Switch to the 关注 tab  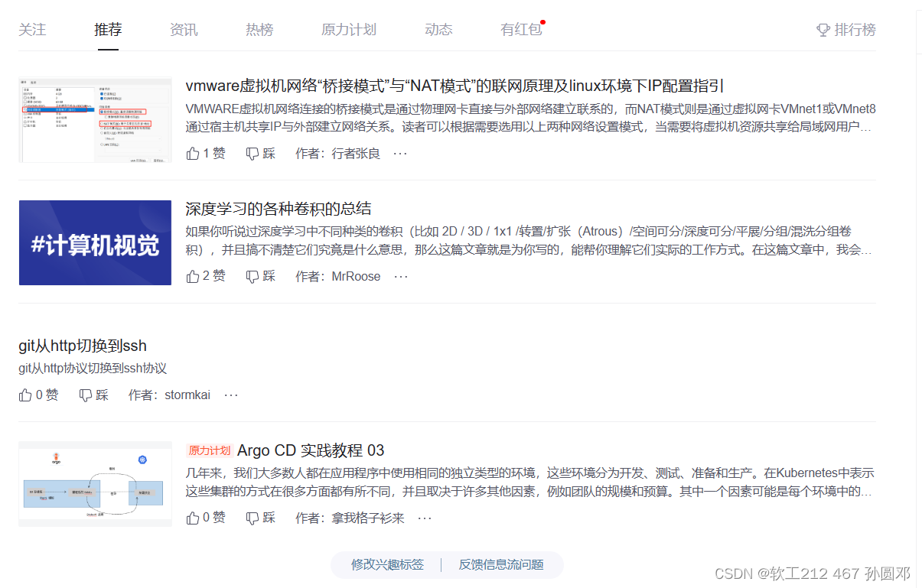click(x=32, y=29)
